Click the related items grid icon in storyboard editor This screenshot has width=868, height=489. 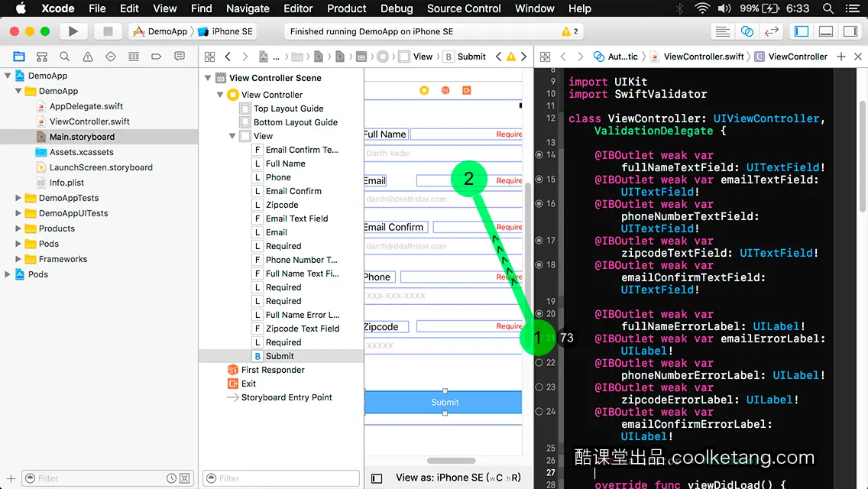tap(210, 57)
